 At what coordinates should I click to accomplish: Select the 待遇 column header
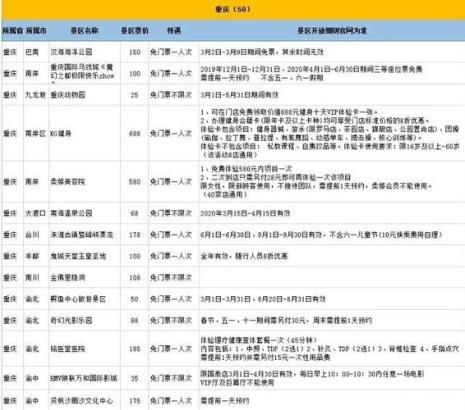click(x=174, y=31)
